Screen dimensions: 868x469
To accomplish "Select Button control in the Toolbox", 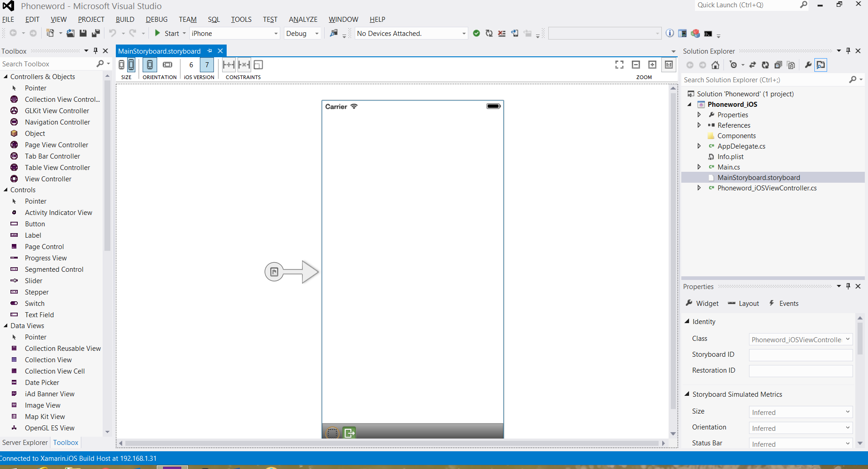I will click(x=35, y=224).
